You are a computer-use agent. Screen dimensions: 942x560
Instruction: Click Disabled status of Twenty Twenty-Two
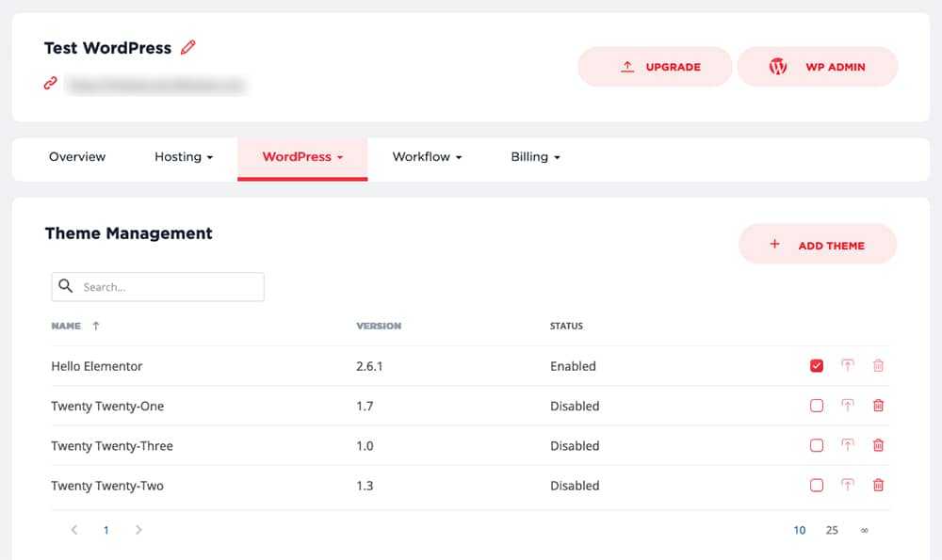point(575,486)
